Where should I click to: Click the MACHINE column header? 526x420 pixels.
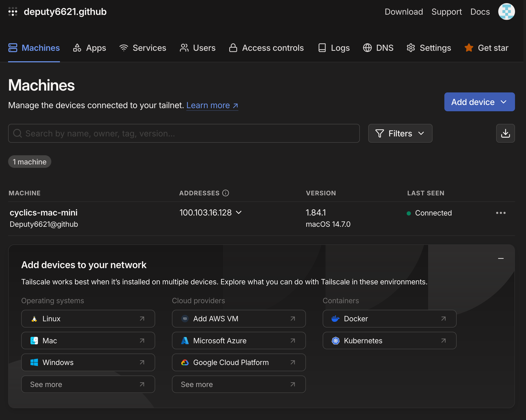[25, 193]
